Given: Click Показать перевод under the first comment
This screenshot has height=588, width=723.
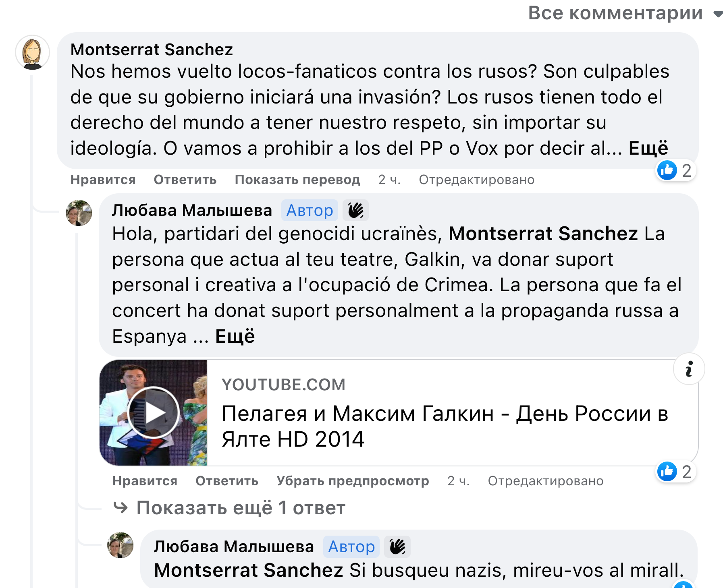Looking at the screenshot, I should click(x=297, y=180).
